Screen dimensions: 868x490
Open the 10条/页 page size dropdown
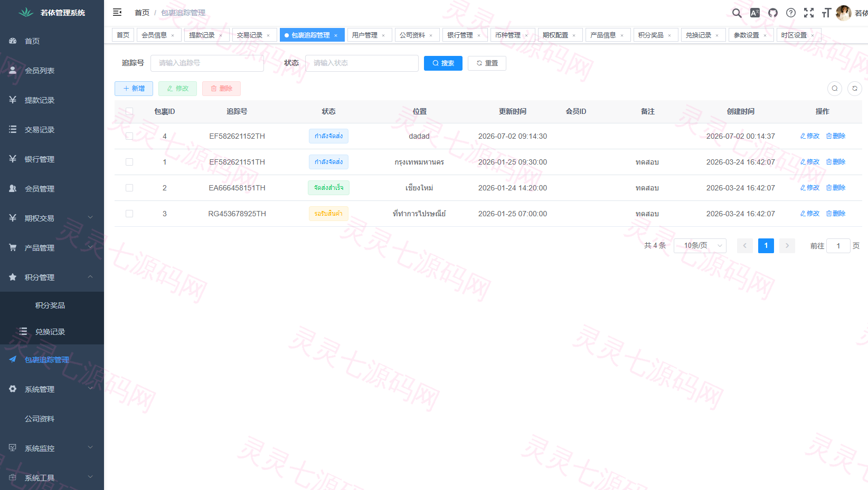(x=700, y=246)
